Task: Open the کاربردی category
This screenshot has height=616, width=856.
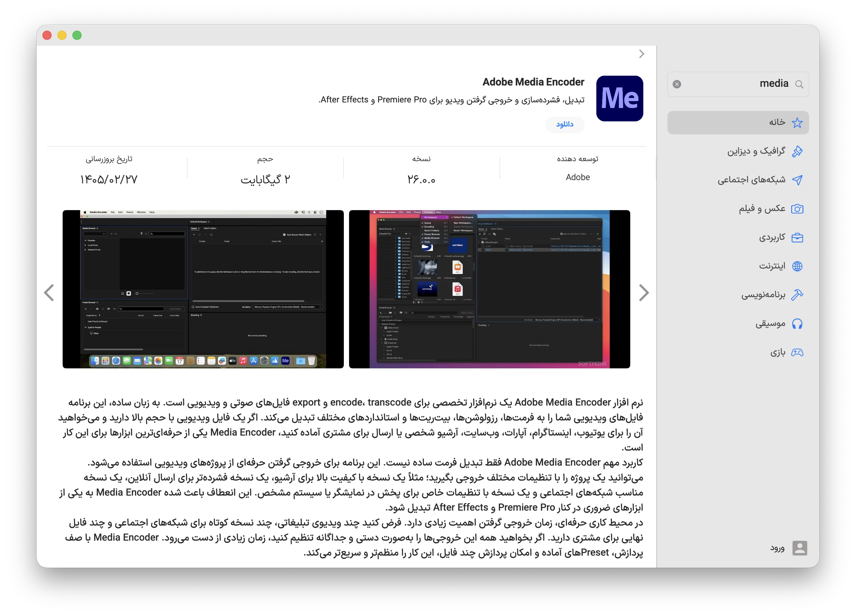Action: [738, 238]
